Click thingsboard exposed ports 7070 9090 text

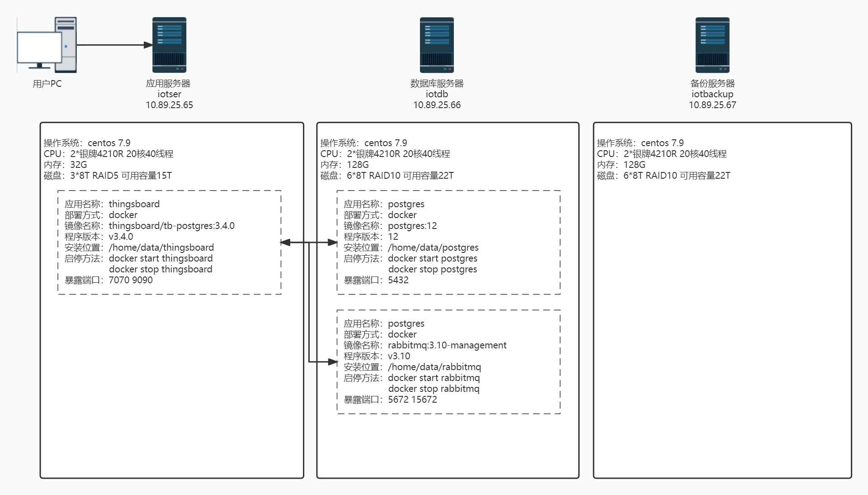tap(130, 280)
